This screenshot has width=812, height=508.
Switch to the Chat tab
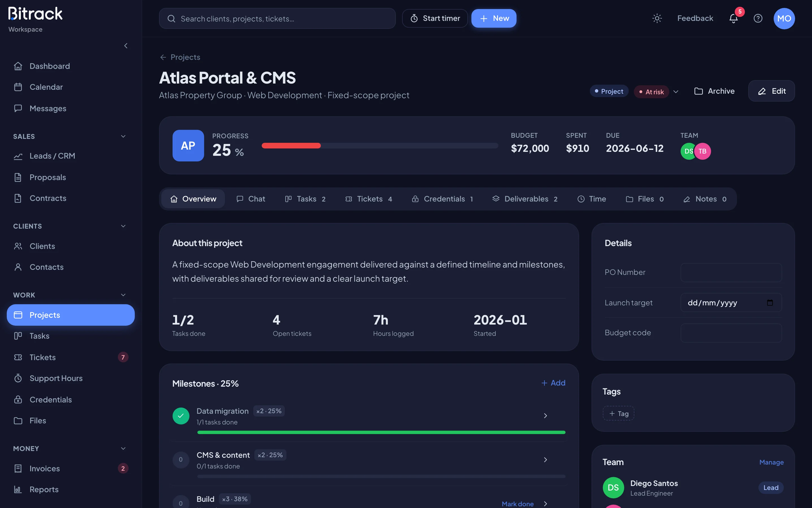tap(251, 199)
